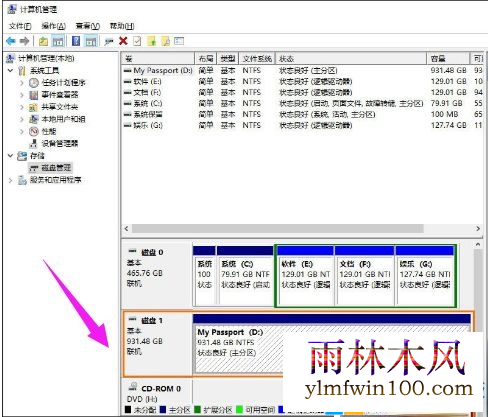Expand the 服务和应用程序 node arrow
488x417 pixels.
tap(10, 180)
